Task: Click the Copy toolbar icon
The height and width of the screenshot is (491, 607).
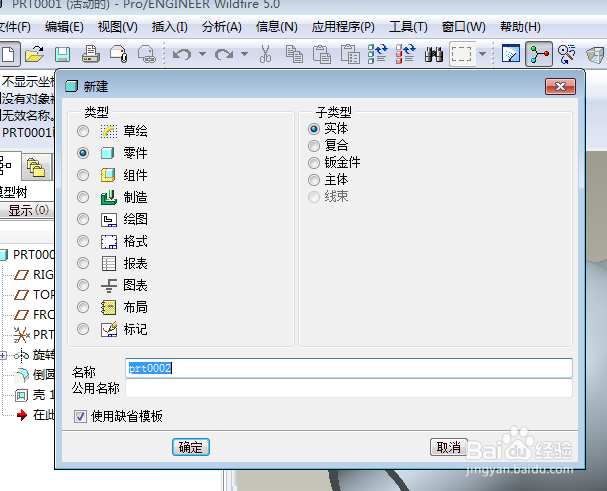Action: click(x=294, y=54)
